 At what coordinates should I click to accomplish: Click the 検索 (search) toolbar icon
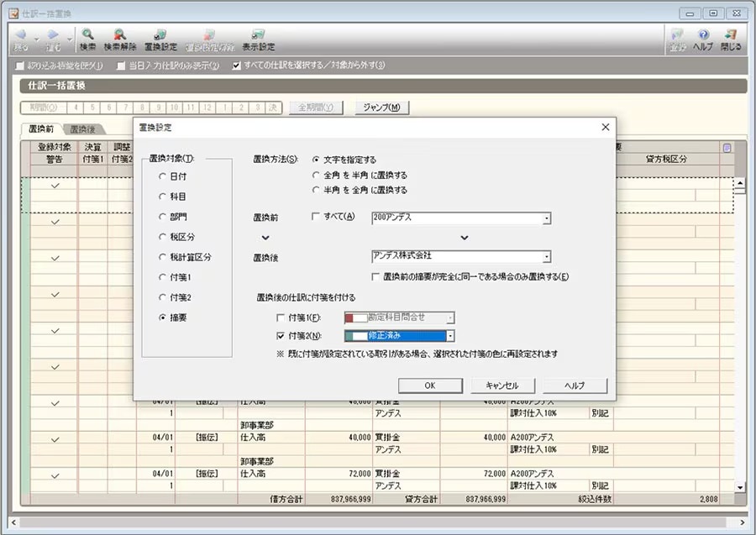point(87,40)
